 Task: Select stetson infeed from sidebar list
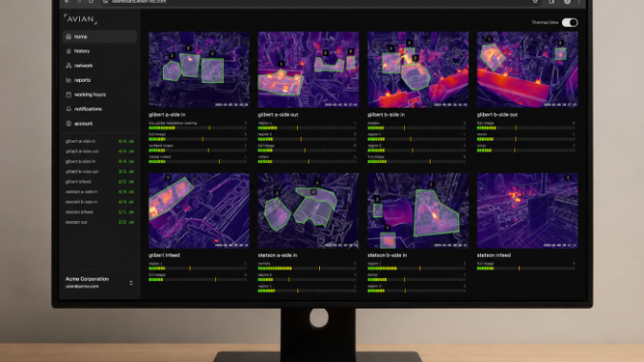(x=79, y=212)
